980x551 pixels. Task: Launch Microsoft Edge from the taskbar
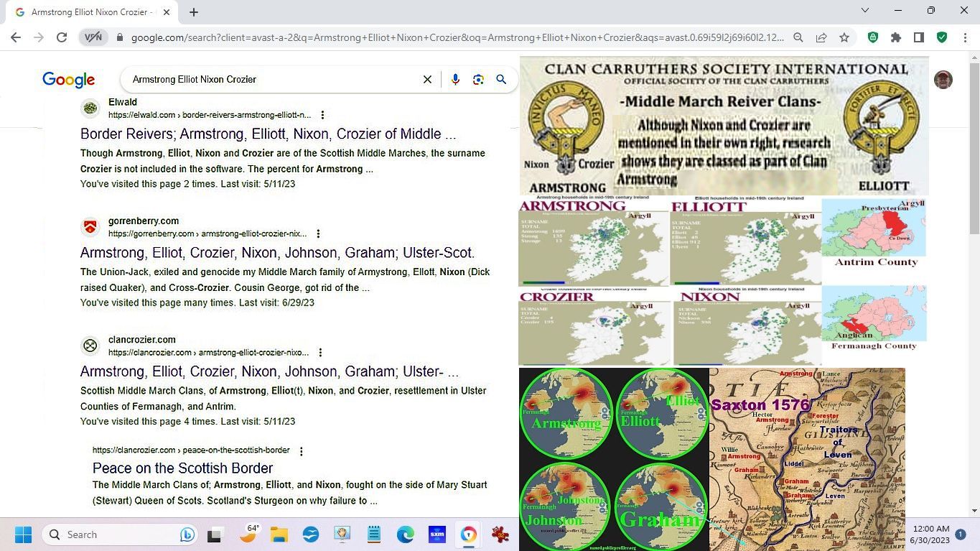406,534
